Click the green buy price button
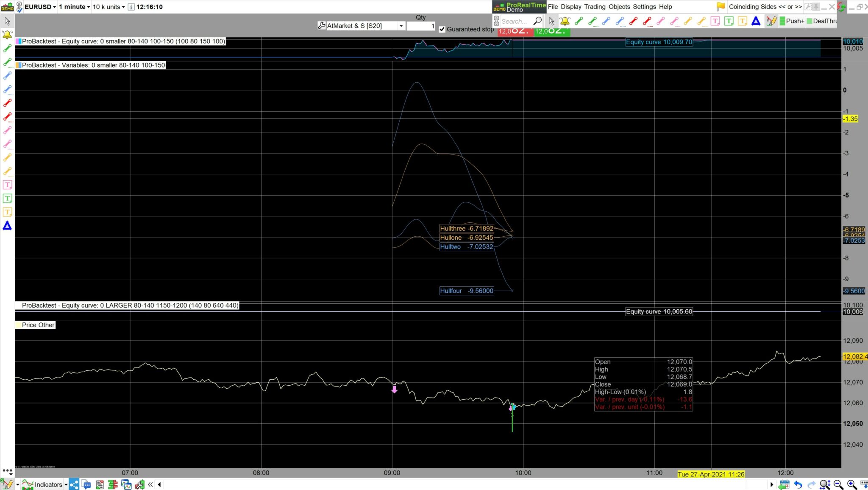 [551, 31]
